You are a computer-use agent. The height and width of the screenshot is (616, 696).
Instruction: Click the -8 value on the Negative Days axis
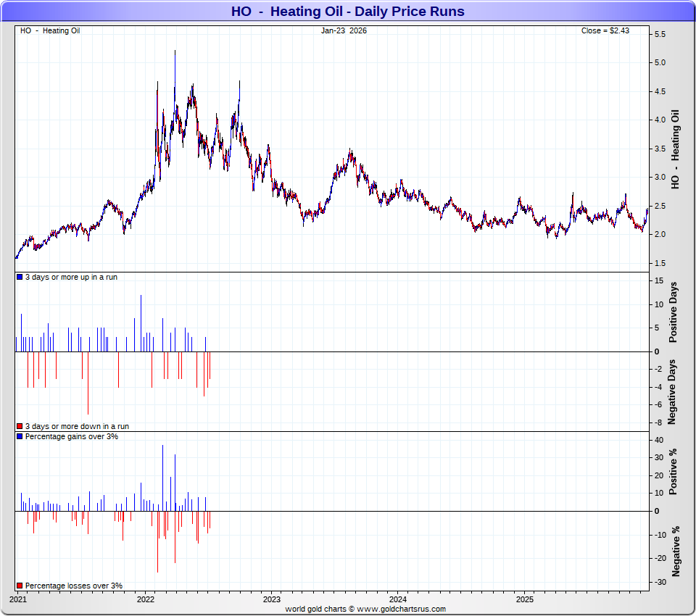[x=658, y=422]
